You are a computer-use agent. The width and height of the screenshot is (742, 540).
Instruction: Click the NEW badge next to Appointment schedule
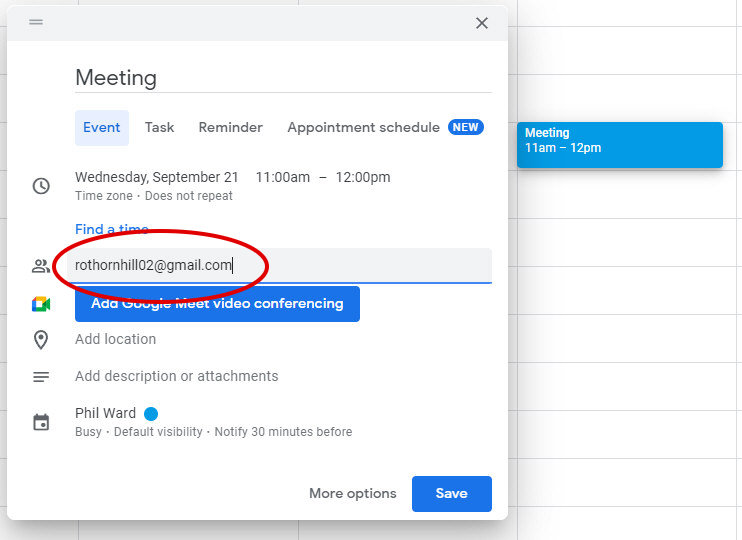(466, 127)
